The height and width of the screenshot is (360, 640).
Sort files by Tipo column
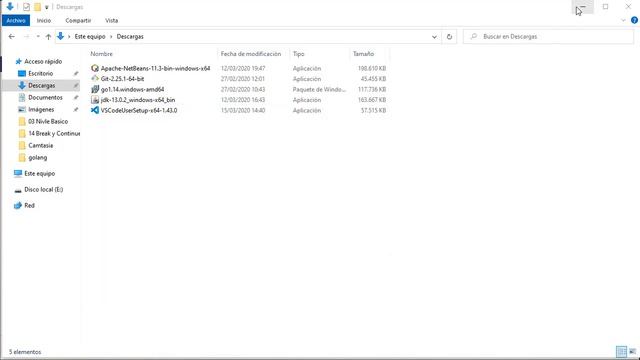[x=298, y=54]
